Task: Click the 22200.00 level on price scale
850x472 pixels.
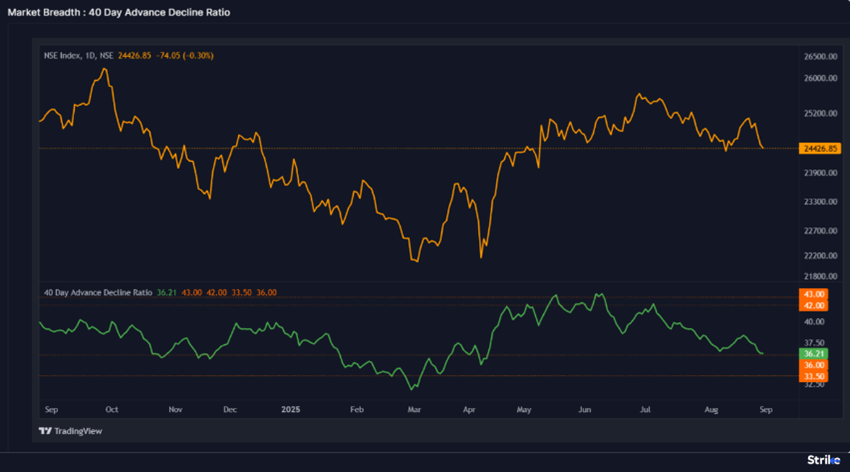Action: pos(819,256)
